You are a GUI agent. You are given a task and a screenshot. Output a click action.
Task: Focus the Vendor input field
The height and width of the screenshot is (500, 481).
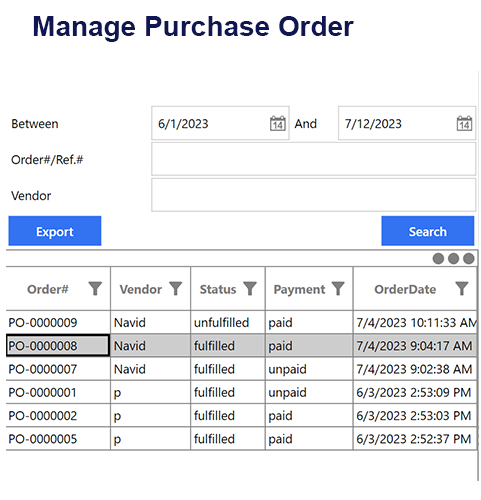pos(313,195)
